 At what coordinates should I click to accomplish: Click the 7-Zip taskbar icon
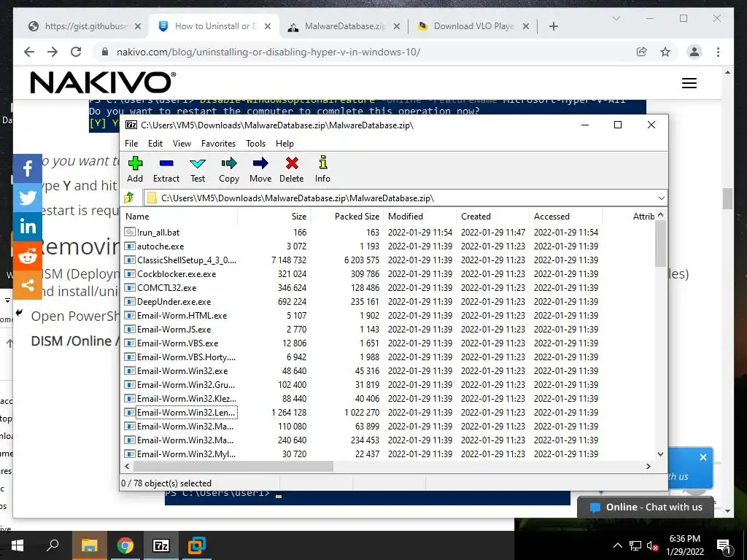(160, 545)
